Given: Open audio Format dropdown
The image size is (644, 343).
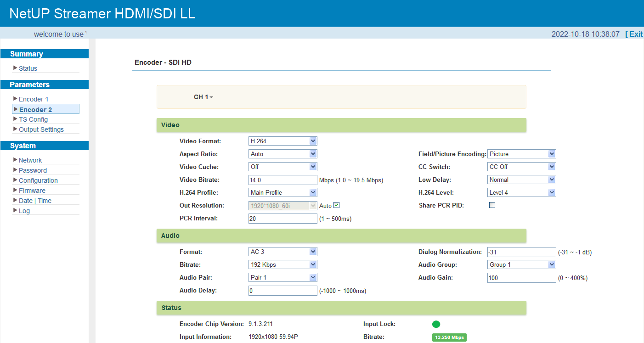Looking at the screenshot, I should (283, 252).
